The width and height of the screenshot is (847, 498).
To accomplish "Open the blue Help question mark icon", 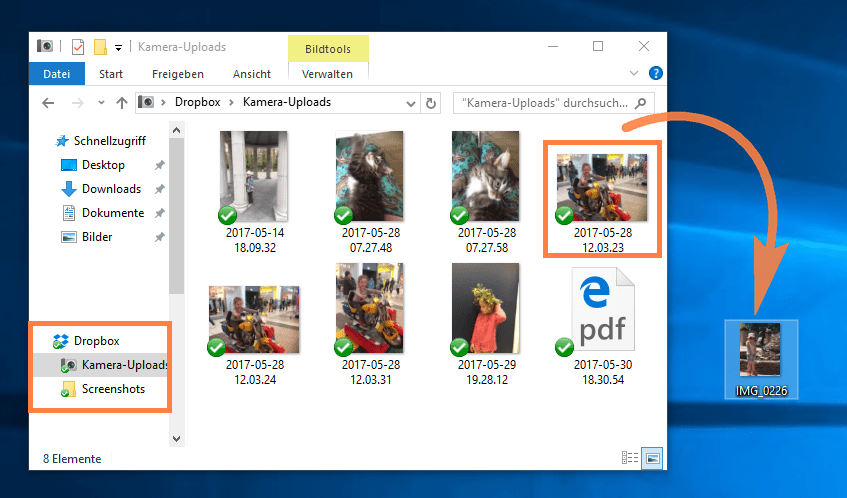I will click(x=655, y=73).
